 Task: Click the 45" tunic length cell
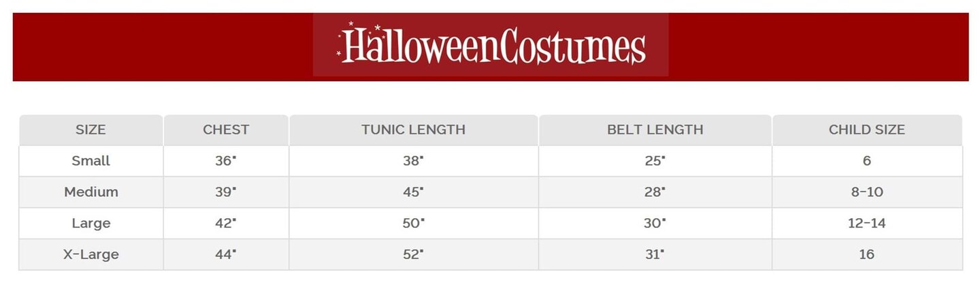coord(412,192)
